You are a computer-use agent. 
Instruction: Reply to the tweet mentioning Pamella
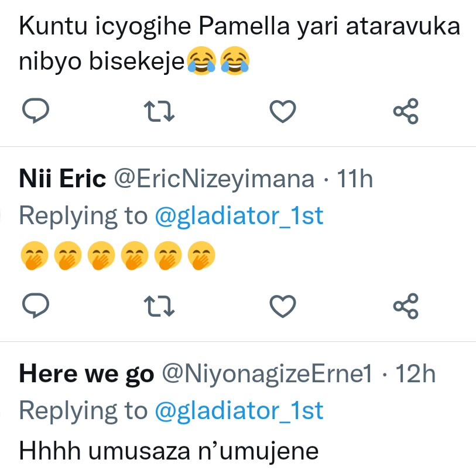point(35,111)
